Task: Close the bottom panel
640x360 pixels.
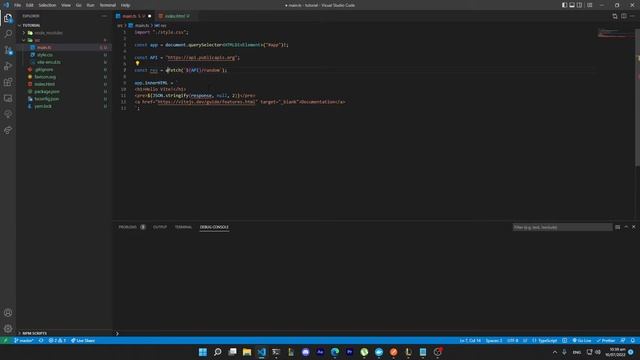Action: click(x=633, y=227)
